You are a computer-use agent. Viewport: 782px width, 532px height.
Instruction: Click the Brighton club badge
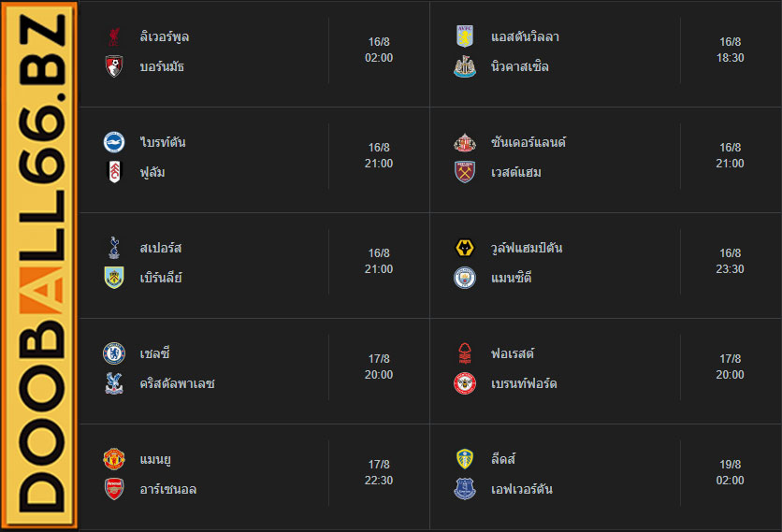114,142
